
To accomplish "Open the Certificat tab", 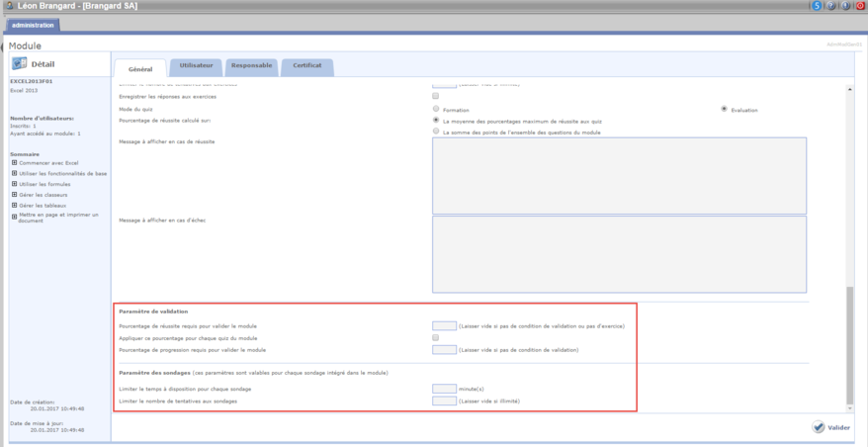I will [307, 66].
